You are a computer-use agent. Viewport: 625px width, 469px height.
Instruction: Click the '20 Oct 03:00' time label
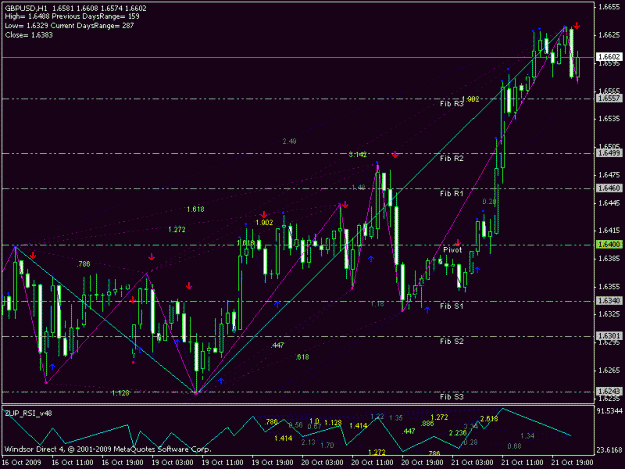(322, 463)
